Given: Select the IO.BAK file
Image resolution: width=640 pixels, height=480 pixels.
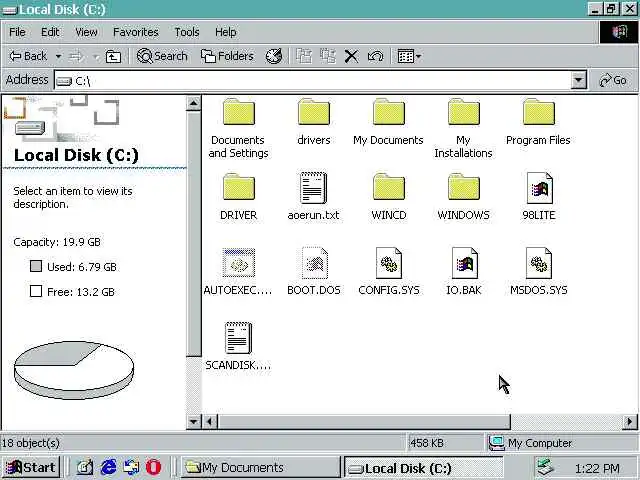Looking at the screenshot, I should point(464,272).
